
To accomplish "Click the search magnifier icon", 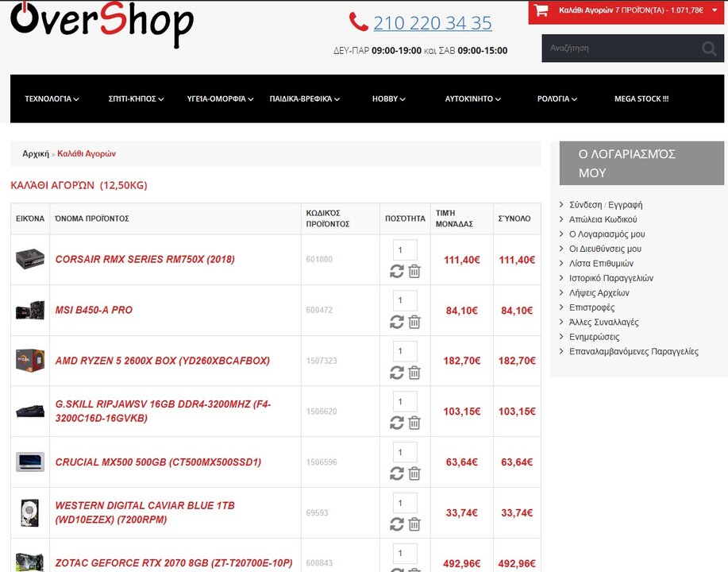I will (709, 48).
